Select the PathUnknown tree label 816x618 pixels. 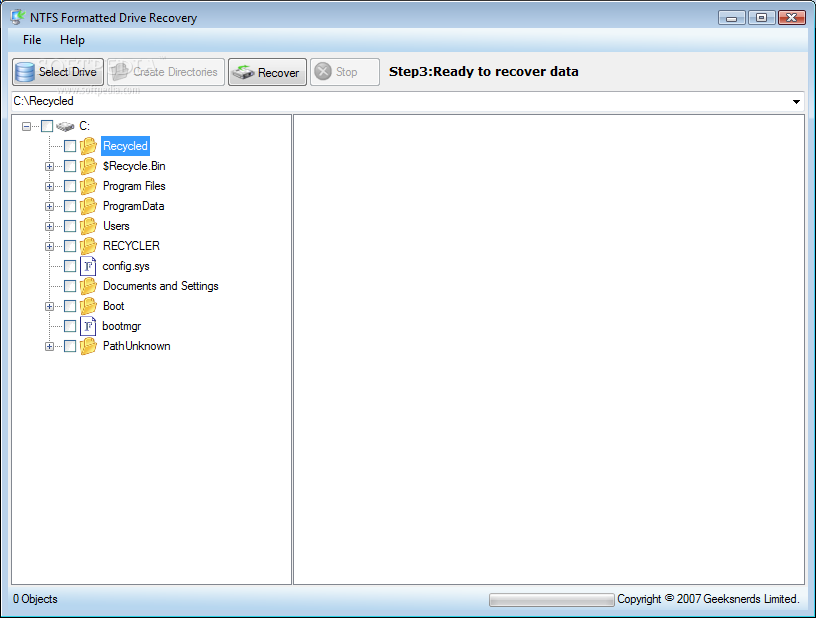tap(136, 346)
